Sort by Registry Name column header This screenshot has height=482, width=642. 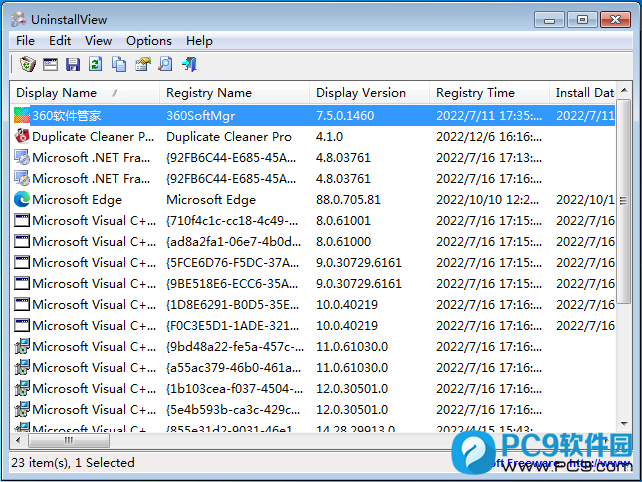click(x=234, y=93)
